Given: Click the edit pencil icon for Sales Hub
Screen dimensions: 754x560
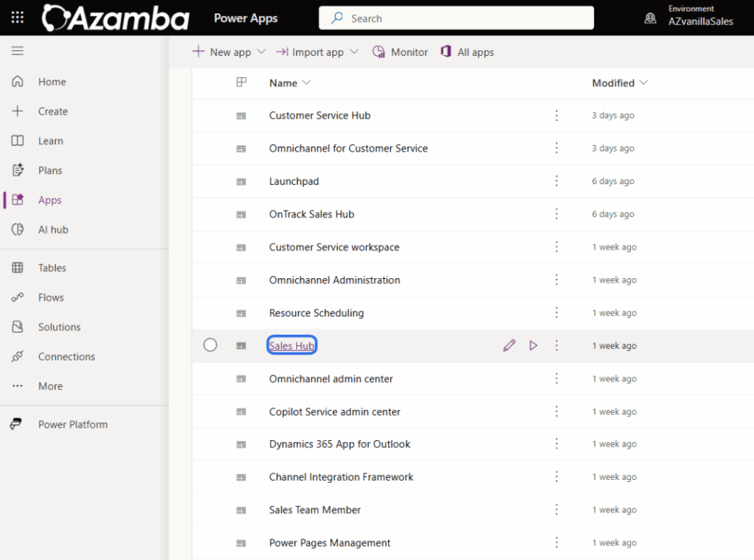Looking at the screenshot, I should pyautogui.click(x=509, y=345).
